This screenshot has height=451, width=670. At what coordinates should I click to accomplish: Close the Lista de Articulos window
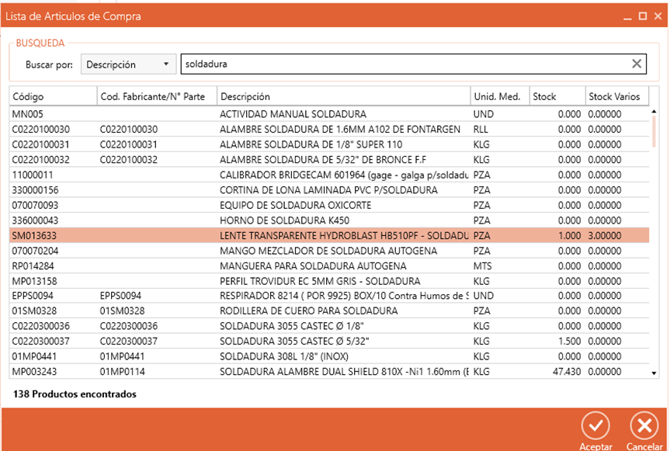pos(658,16)
